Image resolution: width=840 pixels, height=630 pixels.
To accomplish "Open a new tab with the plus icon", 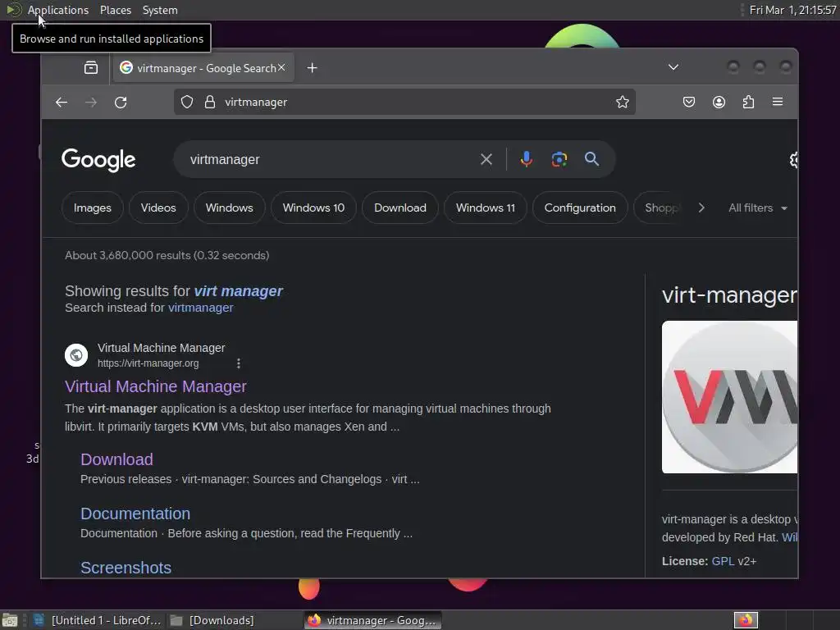I will click(313, 68).
